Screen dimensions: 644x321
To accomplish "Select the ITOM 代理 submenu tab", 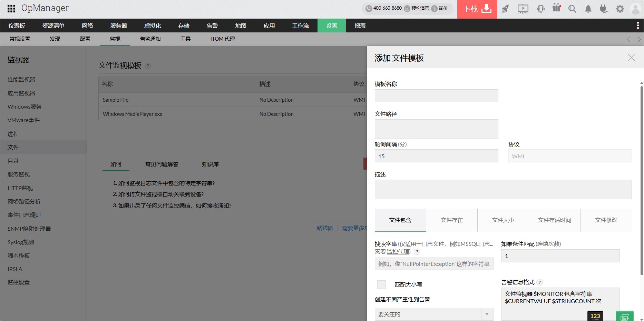I will [222, 39].
